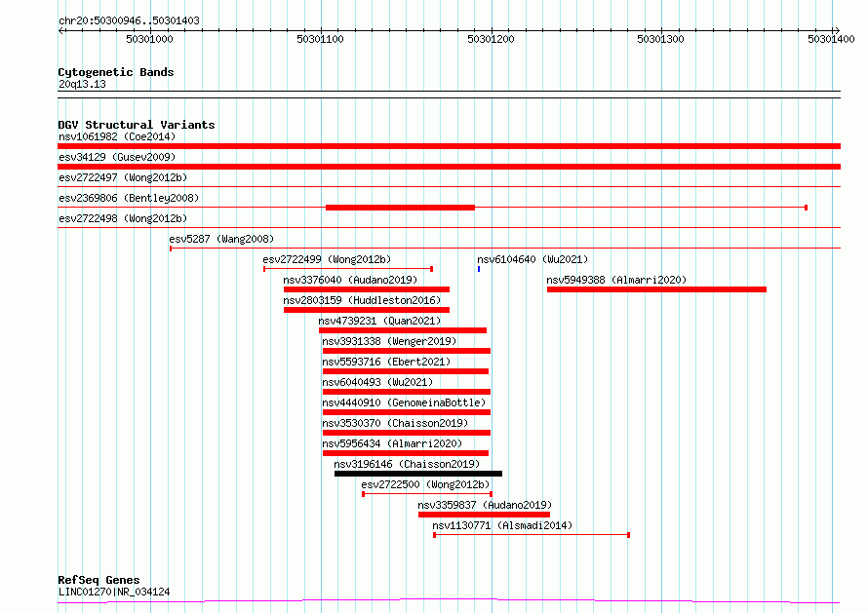
Task: Click the red bar under nsv2803159
Action: pos(367,310)
